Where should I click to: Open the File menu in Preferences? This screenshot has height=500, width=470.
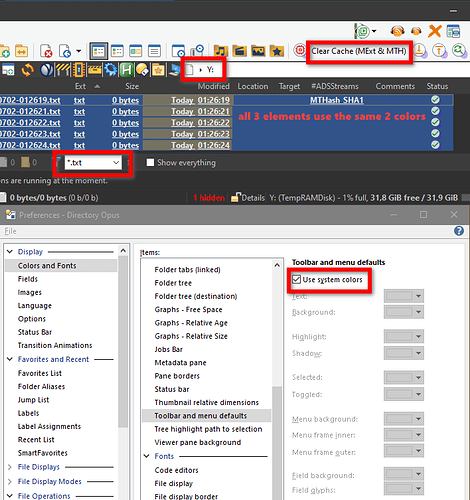click(x=10, y=231)
